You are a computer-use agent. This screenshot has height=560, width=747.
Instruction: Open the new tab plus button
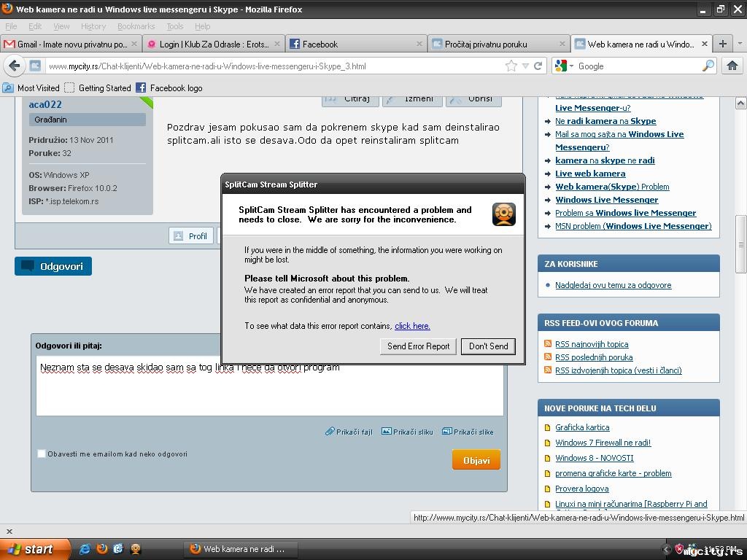click(723, 44)
